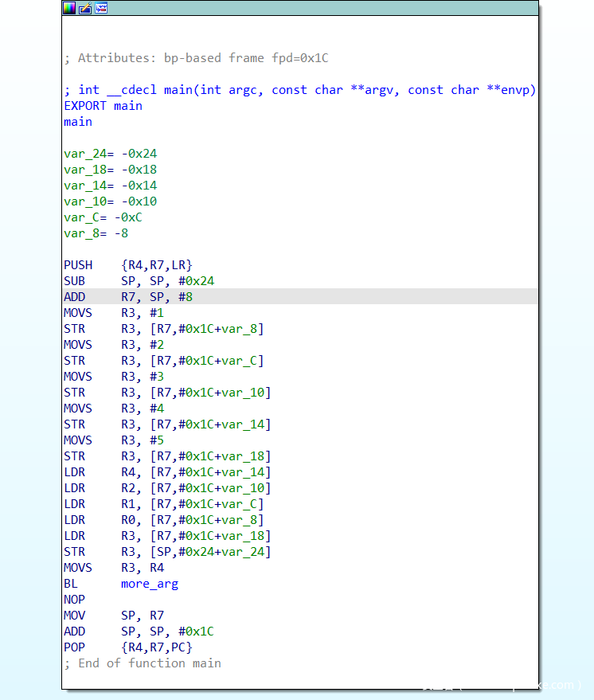Click the var_C= -0xC definition
This screenshot has height=700, width=594.
pos(103,217)
